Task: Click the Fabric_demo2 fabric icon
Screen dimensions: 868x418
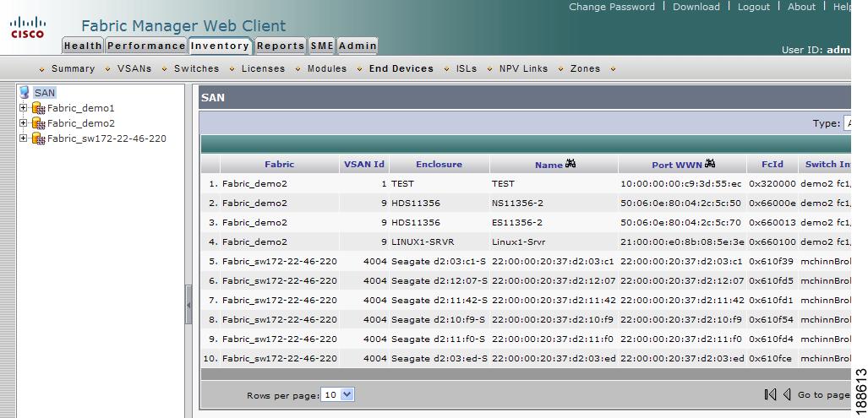Action: click(x=38, y=122)
